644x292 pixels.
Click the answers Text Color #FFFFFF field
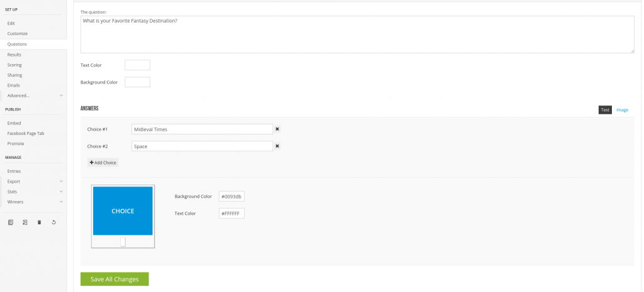click(x=231, y=214)
